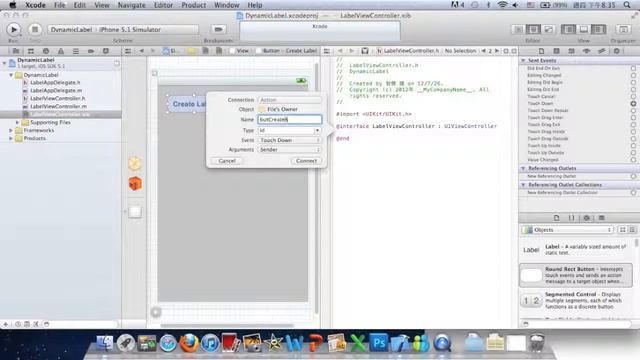Connect the Value Changed event circle
640x360 pixels.
click(633, 160)
